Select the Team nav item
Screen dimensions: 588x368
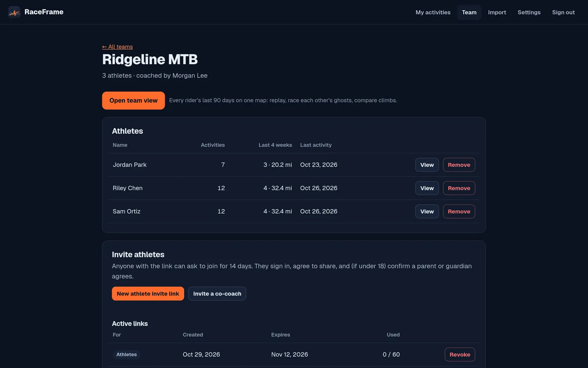469,12
